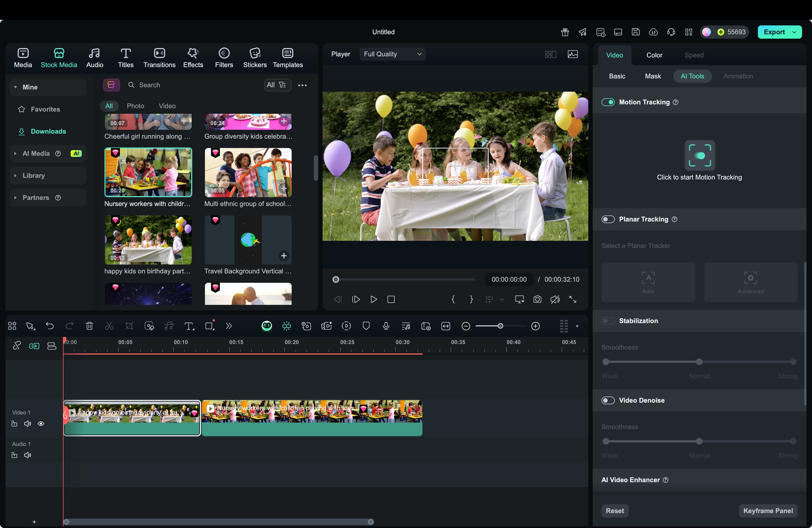Click the player progress slider handle

pyautogui.click(x=336, y=280)
